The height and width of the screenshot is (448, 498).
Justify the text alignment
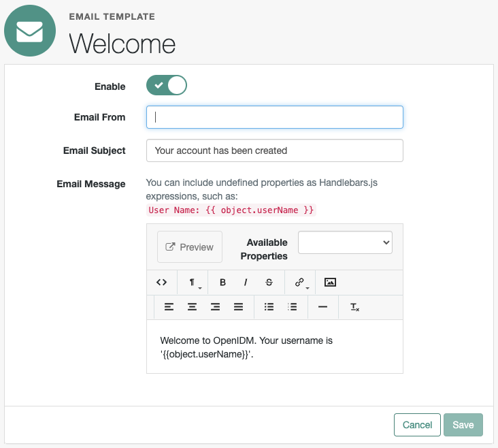coord(238,307)
